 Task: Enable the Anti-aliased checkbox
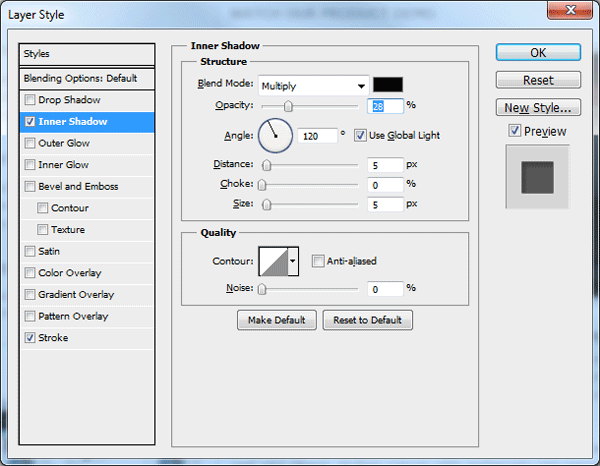[x=318, y=261]
